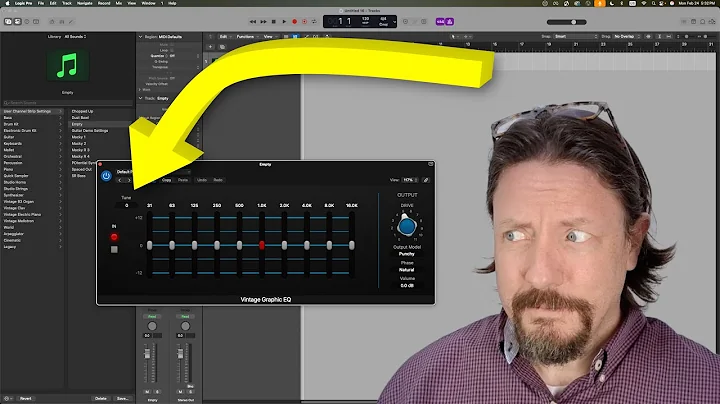Click the green music note library icon

(x=68, y=66)
